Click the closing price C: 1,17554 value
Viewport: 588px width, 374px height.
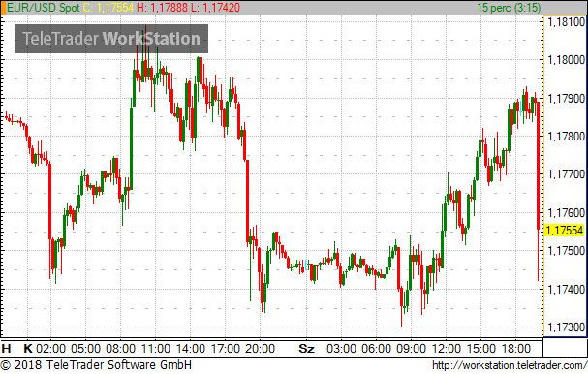pyautogui.click(x=108, y=8)
